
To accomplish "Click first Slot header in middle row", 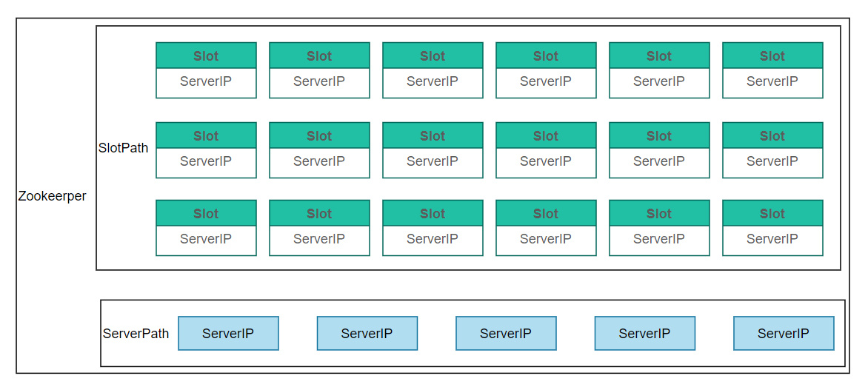I will click(206, 135).
